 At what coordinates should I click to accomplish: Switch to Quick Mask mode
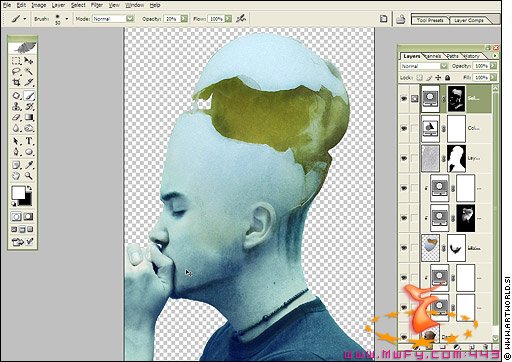pyautogui.click(x=29, y=217)
